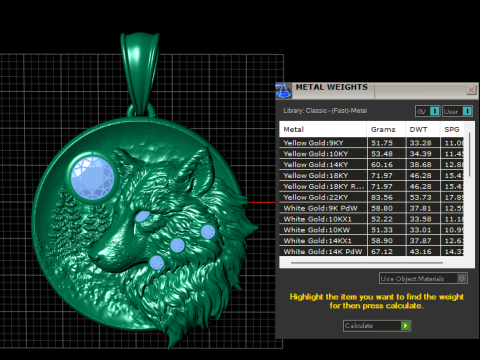This screenshot has width=480, height=360.
Task: Select the Yellow Gold:14KY row
Action: (371, 165)
